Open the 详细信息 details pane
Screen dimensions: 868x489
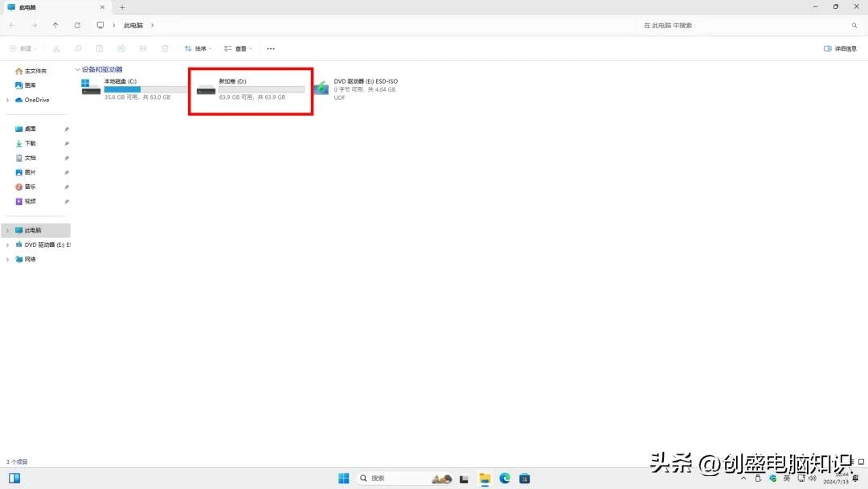840,48
